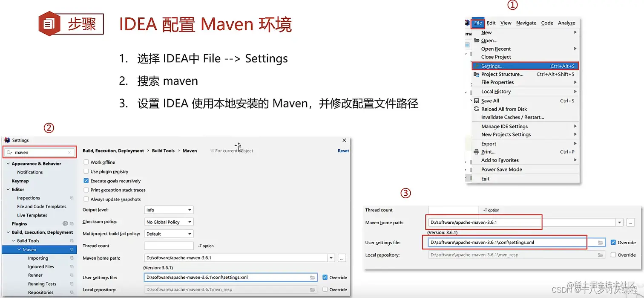Open the Analyze menu
Screen dimensions: 644x298
coord(566,23)
